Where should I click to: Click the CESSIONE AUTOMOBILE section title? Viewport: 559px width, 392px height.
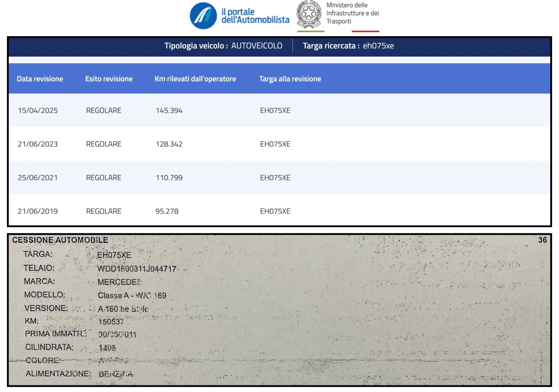[x=59, y=240]
